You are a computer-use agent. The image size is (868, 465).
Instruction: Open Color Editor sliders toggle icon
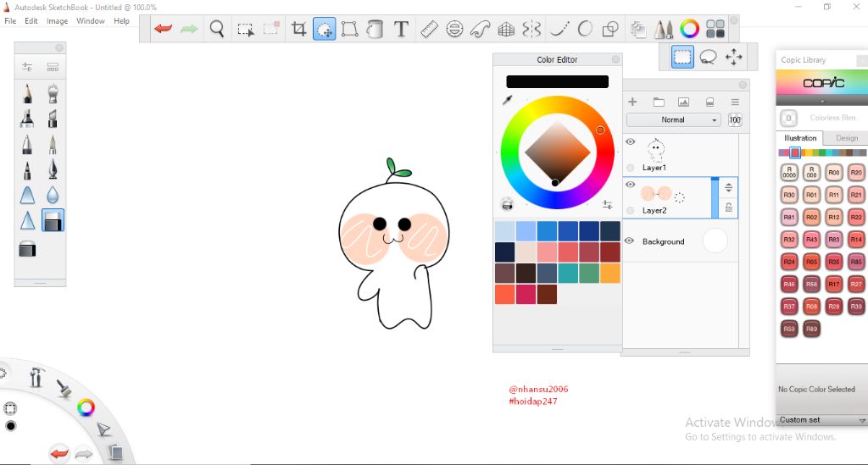pyautogui.click(x=607, y=205)
